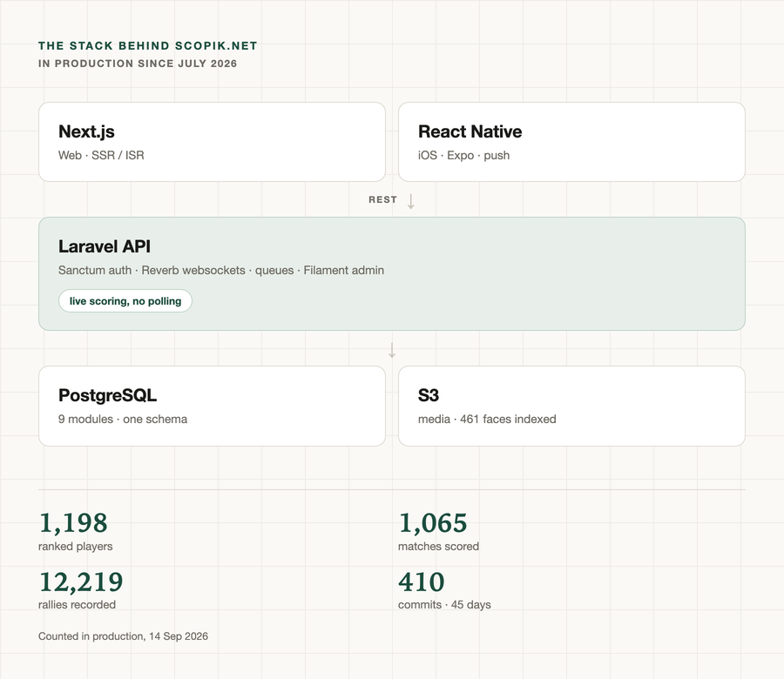Click the "rallies recorded" label
The height and width of the screenshot is (679, 784).
(x=77, y=605)
